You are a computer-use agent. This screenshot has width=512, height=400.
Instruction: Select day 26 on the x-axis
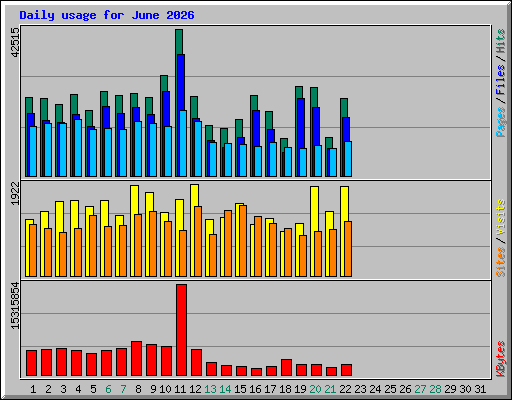coord(405,389)
